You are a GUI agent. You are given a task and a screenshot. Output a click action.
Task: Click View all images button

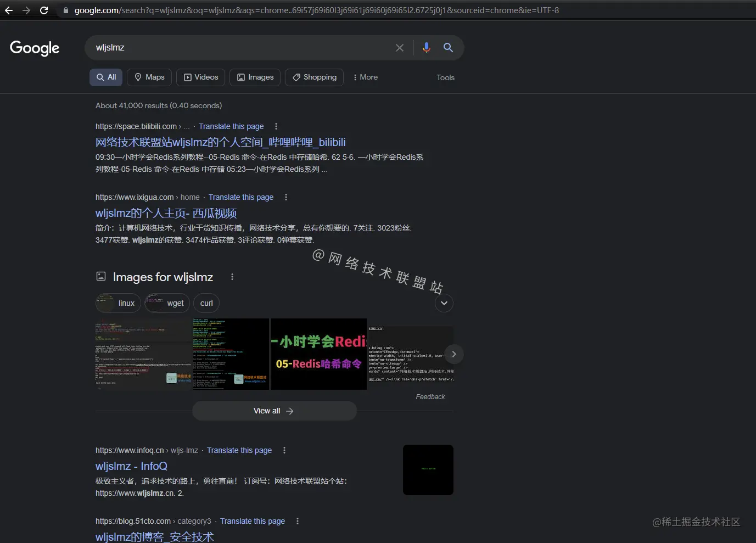pos(275,411)
